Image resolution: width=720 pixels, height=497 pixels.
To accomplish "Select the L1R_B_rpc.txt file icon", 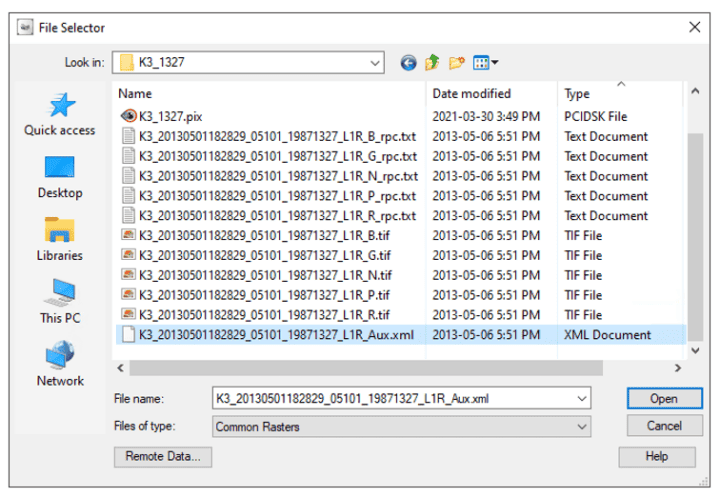I will pyautogui.click(x=129, y=136).
